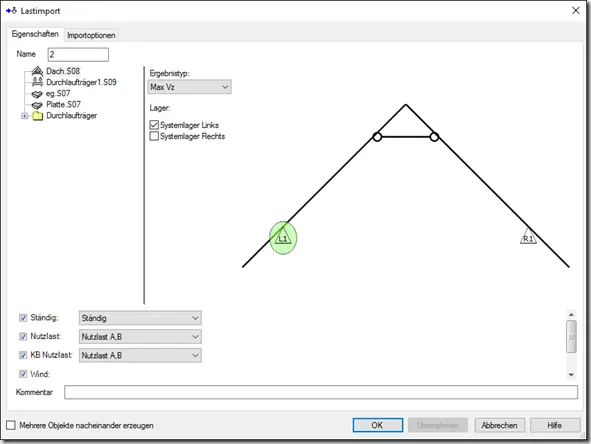Screen dimensions: 591x444
Task: Enable Systemlager Rechts checkbox
Action: (x=154, y=136)
